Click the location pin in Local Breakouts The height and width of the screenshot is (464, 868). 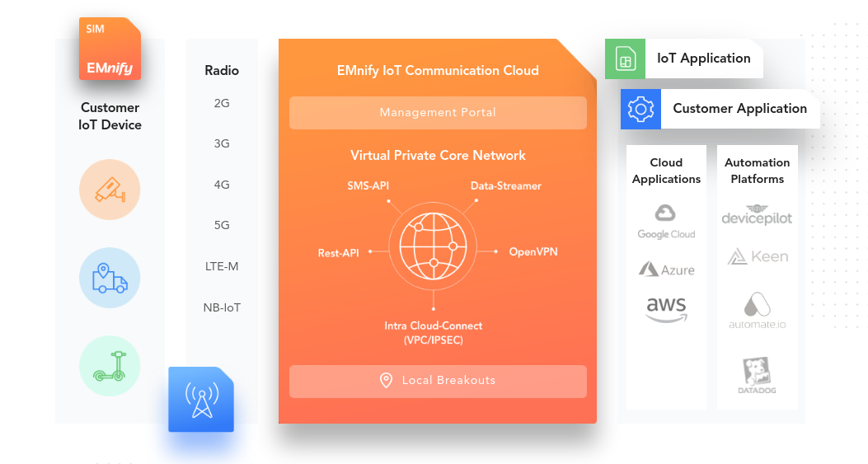click(x=386, y=381)
